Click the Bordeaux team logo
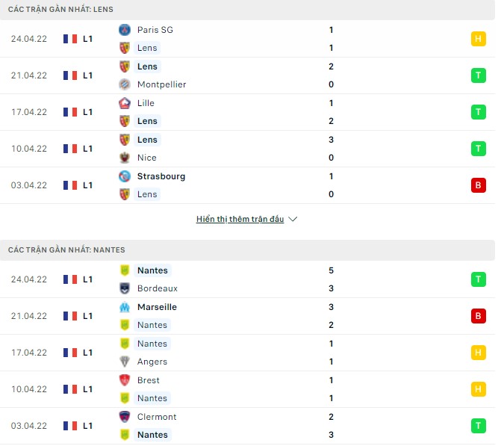The width and height of the screenshot is (504, 446). (125, 288)
